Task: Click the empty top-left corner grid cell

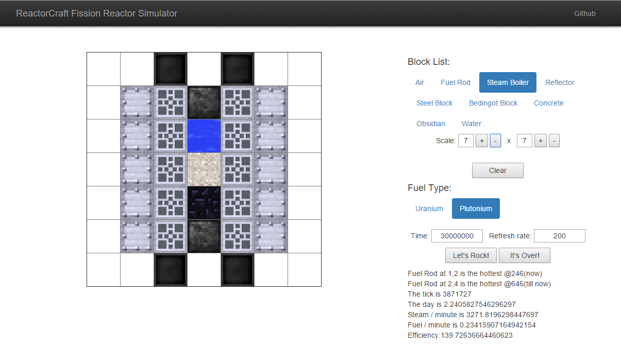Action: (x=104, y=69)
